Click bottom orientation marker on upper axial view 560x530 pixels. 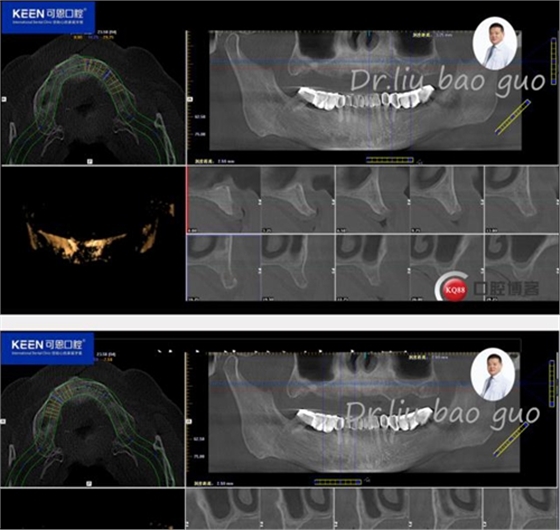click(x=90, y=161)
